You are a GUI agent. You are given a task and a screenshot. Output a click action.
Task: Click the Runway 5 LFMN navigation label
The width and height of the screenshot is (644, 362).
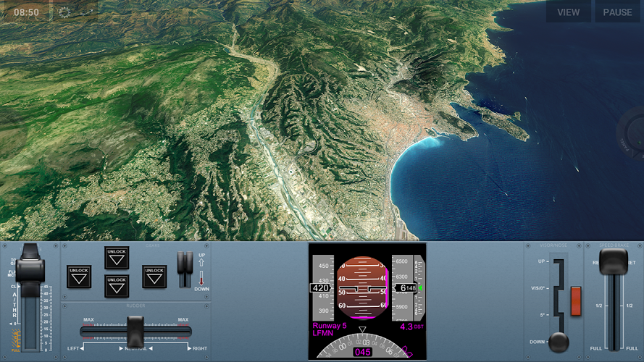330,329
